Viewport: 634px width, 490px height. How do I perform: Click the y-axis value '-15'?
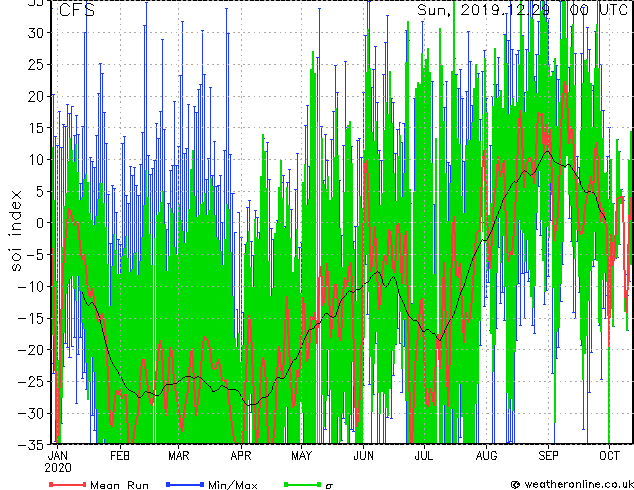click(31, 318)
